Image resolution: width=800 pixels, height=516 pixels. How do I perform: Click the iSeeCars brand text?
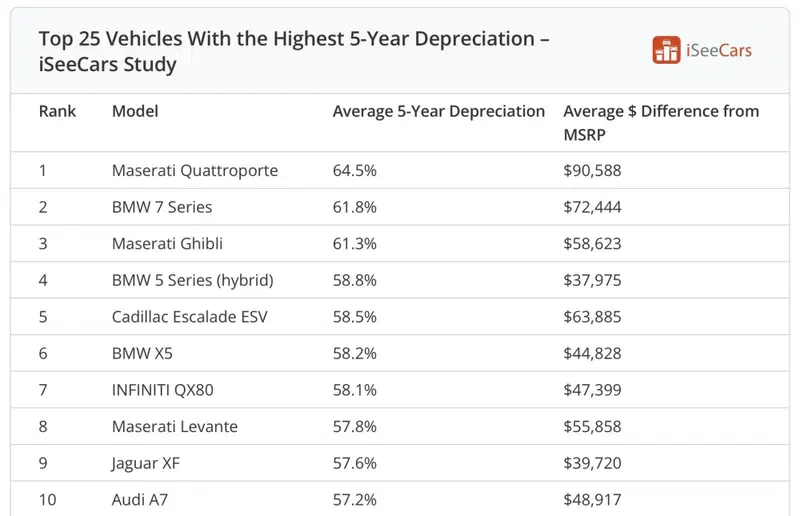[719, 51]
